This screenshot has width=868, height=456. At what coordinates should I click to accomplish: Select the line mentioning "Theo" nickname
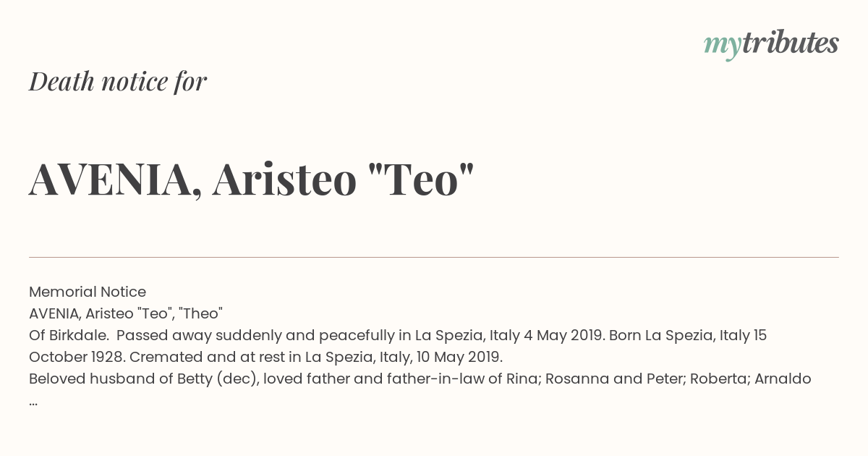[126, 313]
